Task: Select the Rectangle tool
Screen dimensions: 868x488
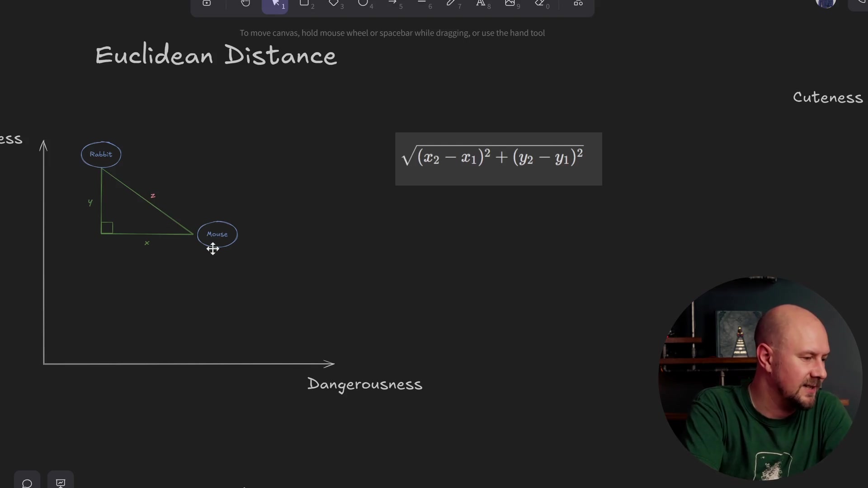Action: click(304, 5)
